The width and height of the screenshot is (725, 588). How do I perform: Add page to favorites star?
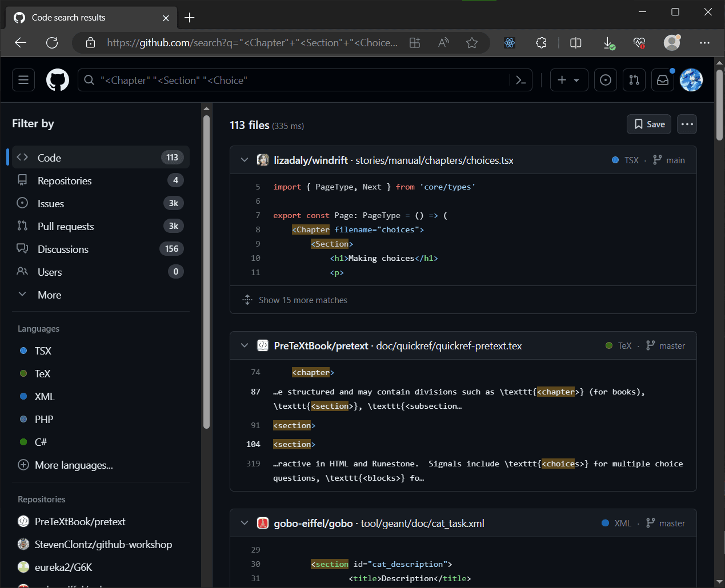[472, 43]
